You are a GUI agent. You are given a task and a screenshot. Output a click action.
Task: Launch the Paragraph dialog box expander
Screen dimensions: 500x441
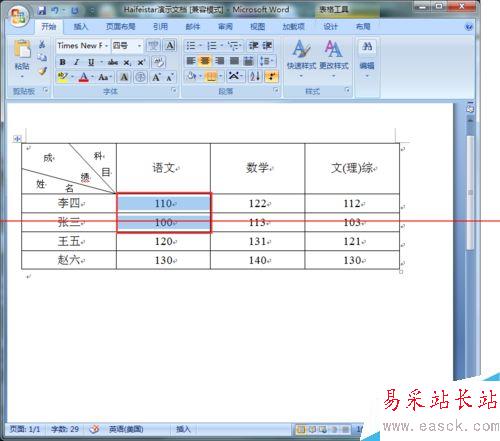(x=276, y=90)
